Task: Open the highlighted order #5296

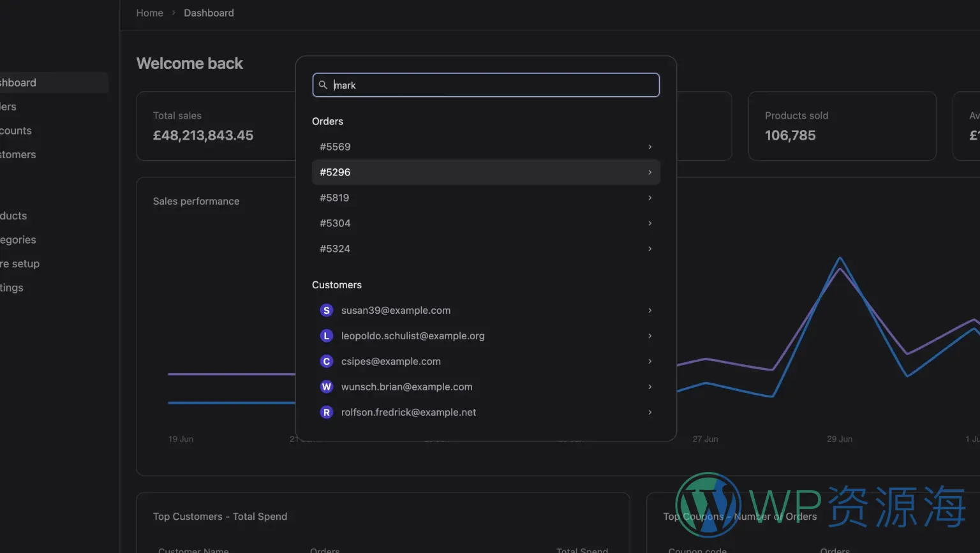Action: tap(486, 172)
